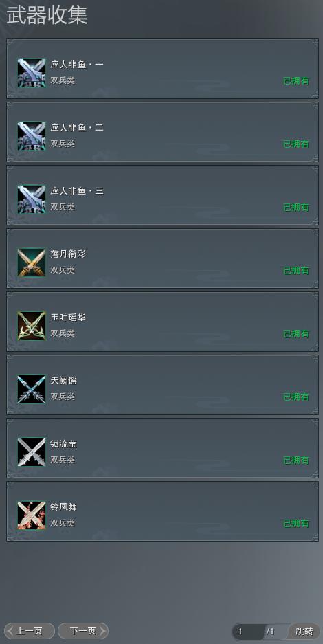The height and width of the screenshot is (644, 323).
Task: Click 已拥有 status on 应人非鱼·一 row
Action: (296, 81)
